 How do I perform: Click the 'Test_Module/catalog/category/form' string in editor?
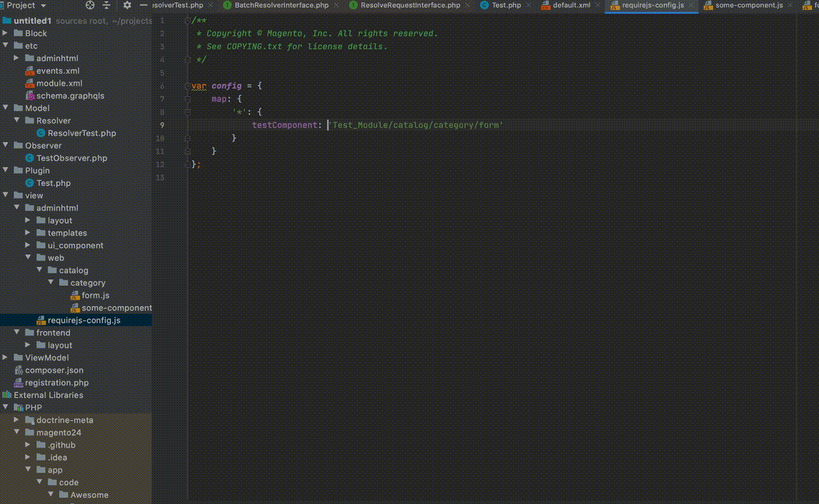pos(416,125)
